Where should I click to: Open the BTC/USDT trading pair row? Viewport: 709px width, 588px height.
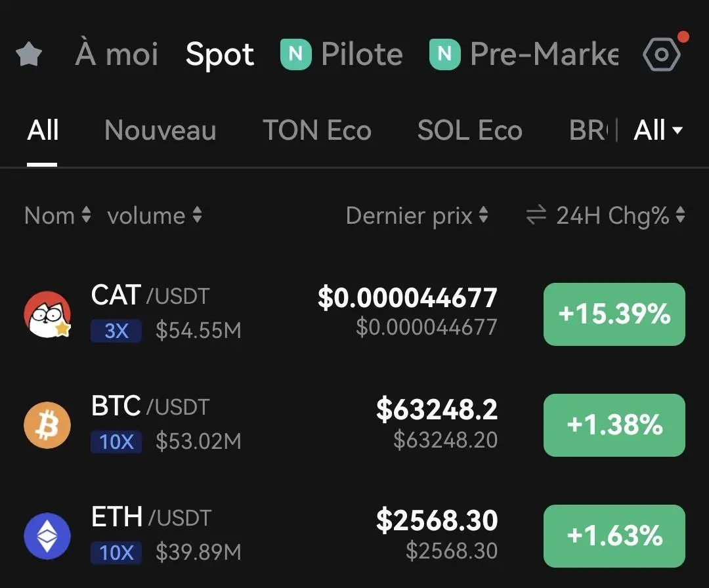tap(354, 425)
